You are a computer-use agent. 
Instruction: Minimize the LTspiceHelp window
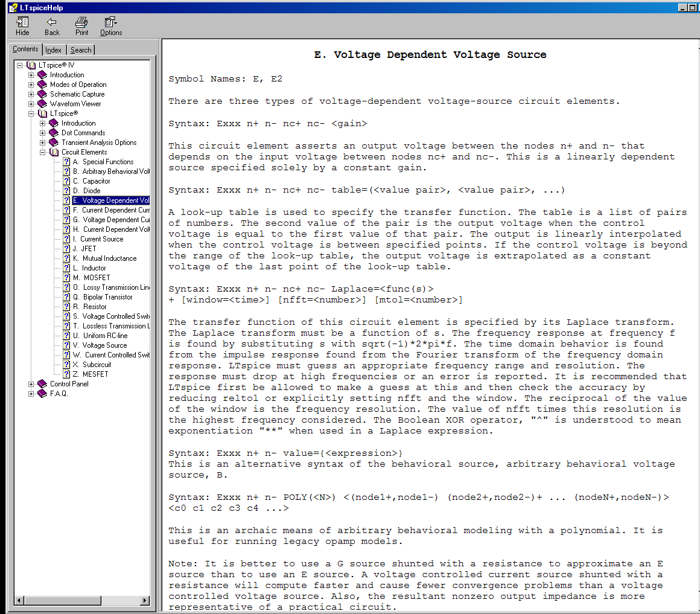682,8
